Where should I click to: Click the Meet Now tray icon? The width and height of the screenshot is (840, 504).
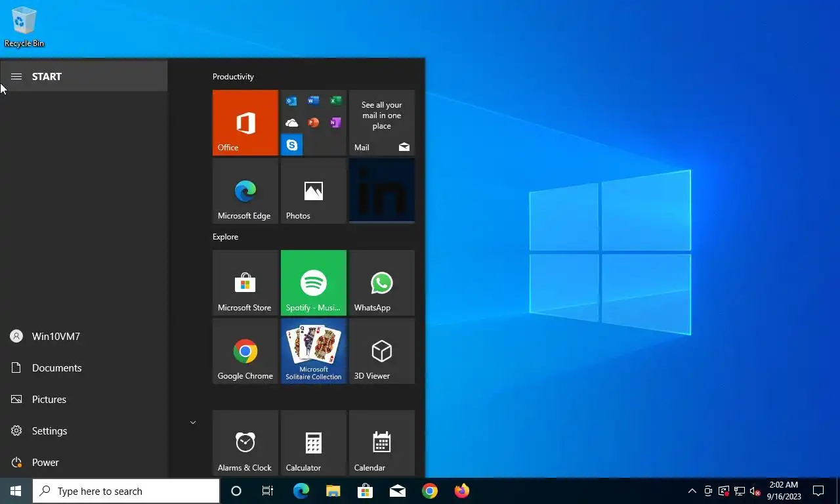[708, 491]
